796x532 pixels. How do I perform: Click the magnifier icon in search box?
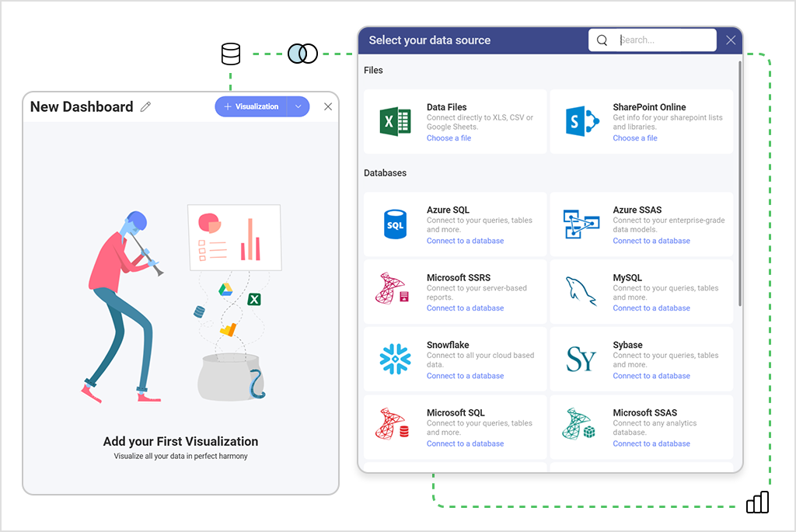click(602, 40)
